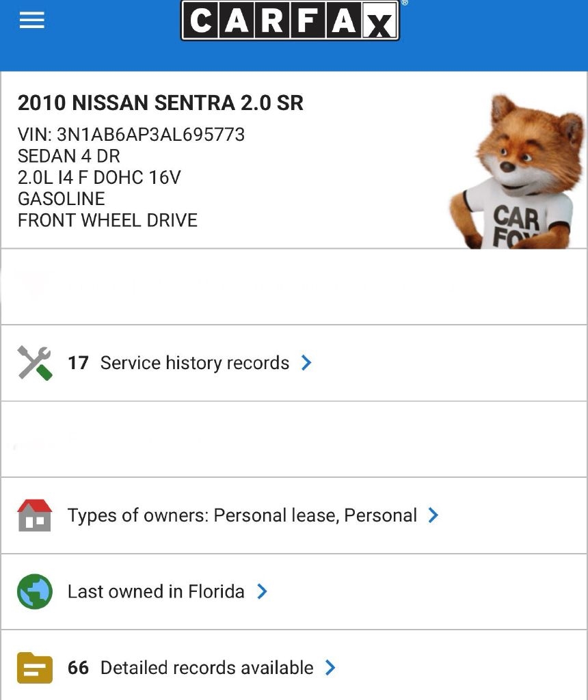The height and width of the screenshot is (700, 588).
Task: Click the 66 detailed records count
Action: 78,668
